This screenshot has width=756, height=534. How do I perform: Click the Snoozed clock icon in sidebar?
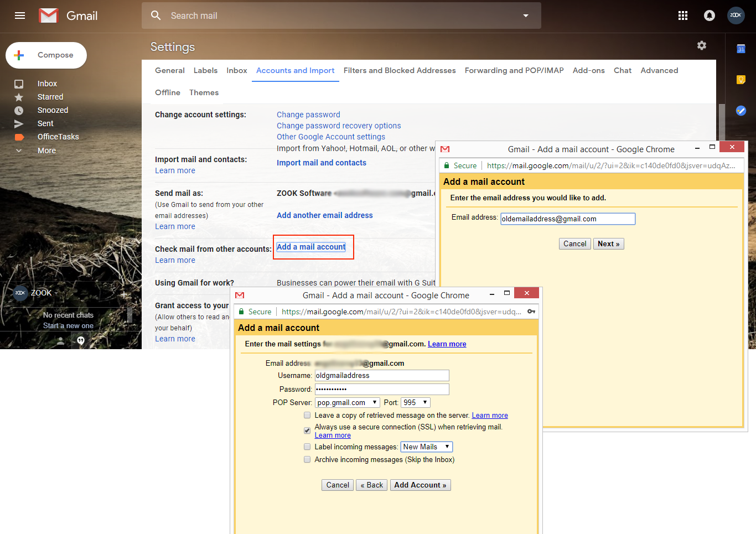(x=19, y=111)
